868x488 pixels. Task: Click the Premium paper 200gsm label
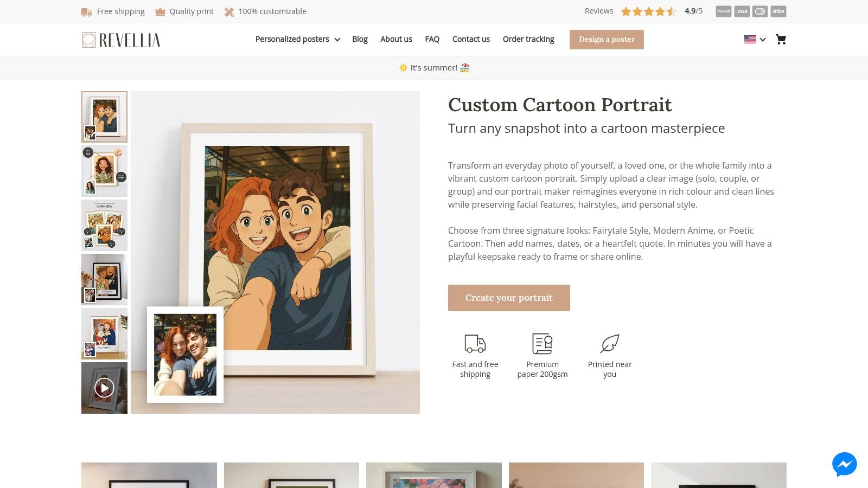tap(542, 369)
